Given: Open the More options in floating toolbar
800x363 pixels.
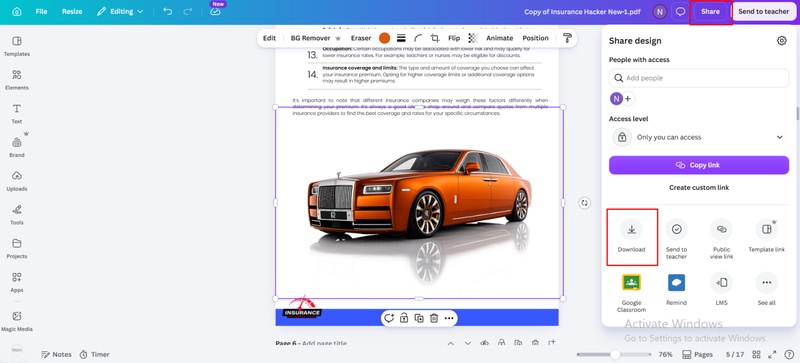Looking at the screenshot, I should click(449, 318).
